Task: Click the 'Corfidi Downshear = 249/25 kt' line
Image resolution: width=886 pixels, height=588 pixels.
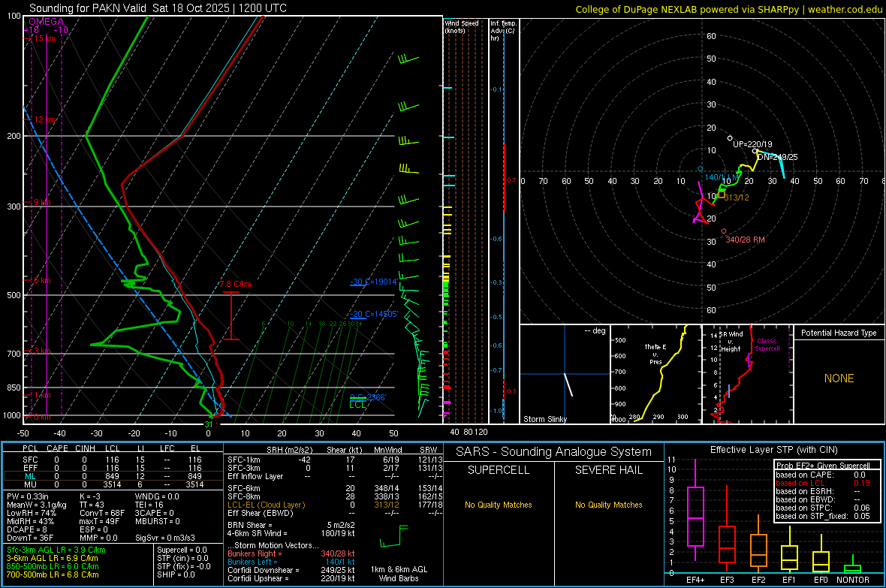Action: click(291, 570)
